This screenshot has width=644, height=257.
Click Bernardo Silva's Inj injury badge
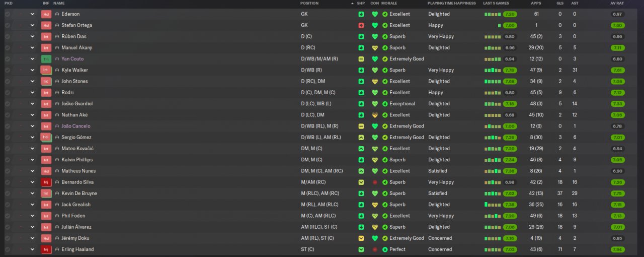coord(46,182)
